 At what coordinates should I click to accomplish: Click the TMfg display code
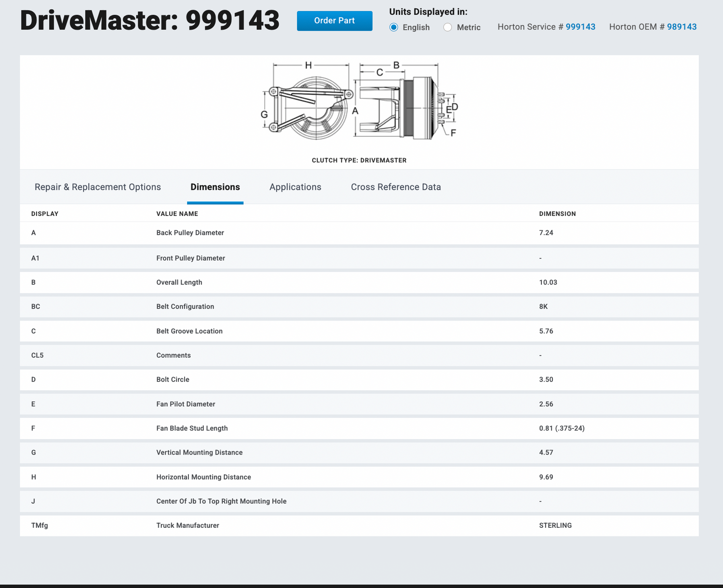(x=40, y=525)
